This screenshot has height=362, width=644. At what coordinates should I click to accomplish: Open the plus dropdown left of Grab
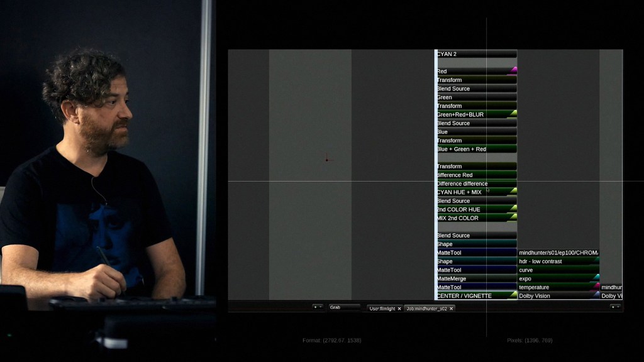tap(318, 307)
